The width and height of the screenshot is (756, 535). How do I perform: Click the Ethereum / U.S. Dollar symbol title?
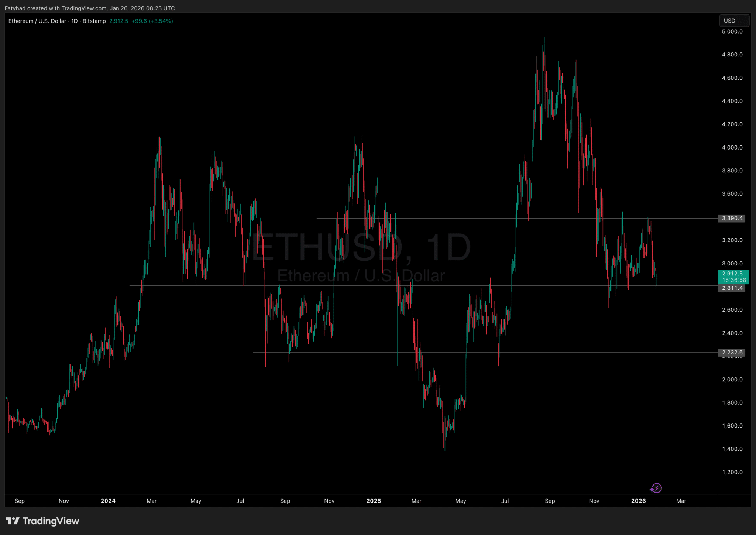tap(37, 21)
